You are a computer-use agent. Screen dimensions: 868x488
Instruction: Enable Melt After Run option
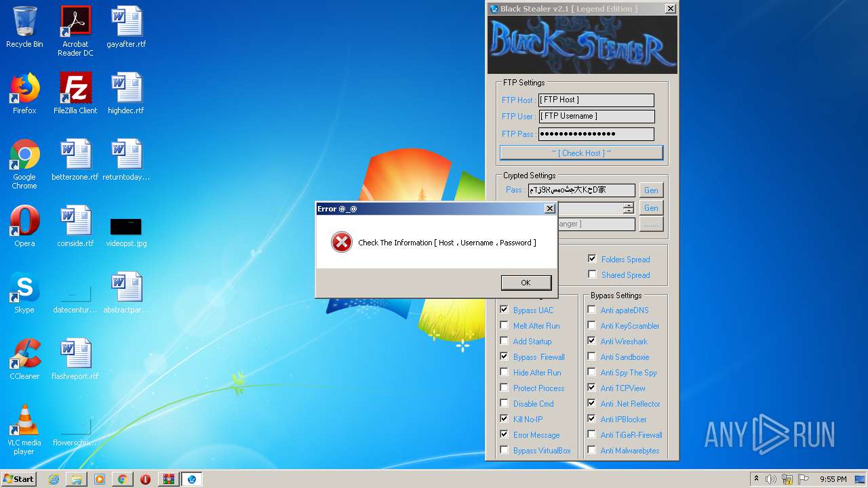click(504, 325)
